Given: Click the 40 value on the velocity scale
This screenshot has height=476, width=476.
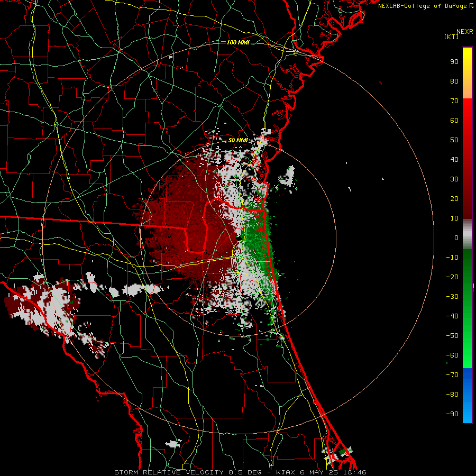Looking at the screenshot, I should (x=454, y=160).
